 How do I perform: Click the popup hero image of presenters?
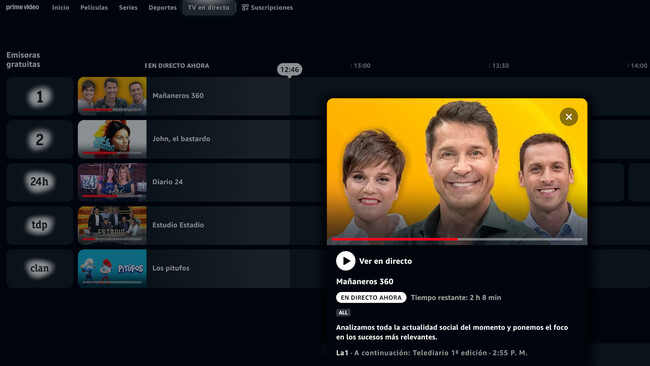457,171
